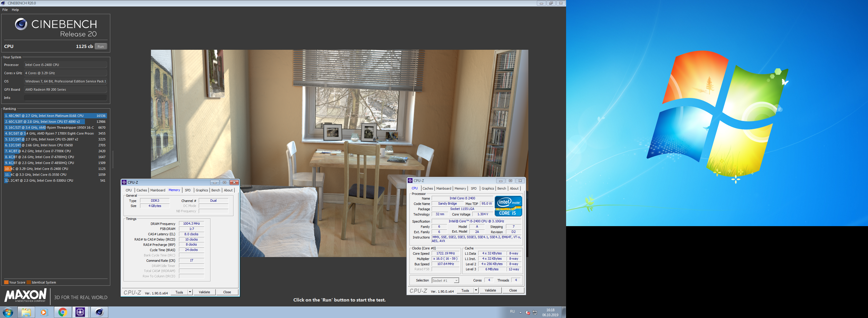868x318 pixels.
Task: Open Mainboard tab in right CPU-Z window
Action: (444, 188)
